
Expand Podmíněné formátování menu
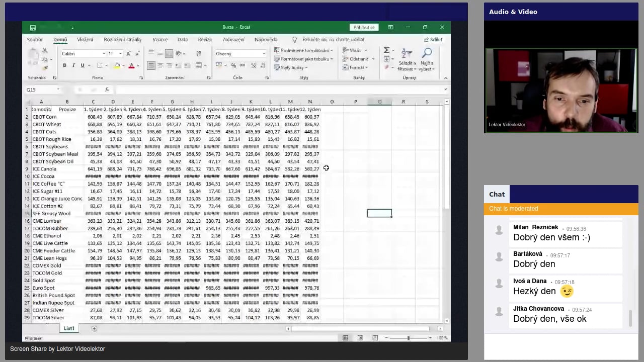(304, 50)
